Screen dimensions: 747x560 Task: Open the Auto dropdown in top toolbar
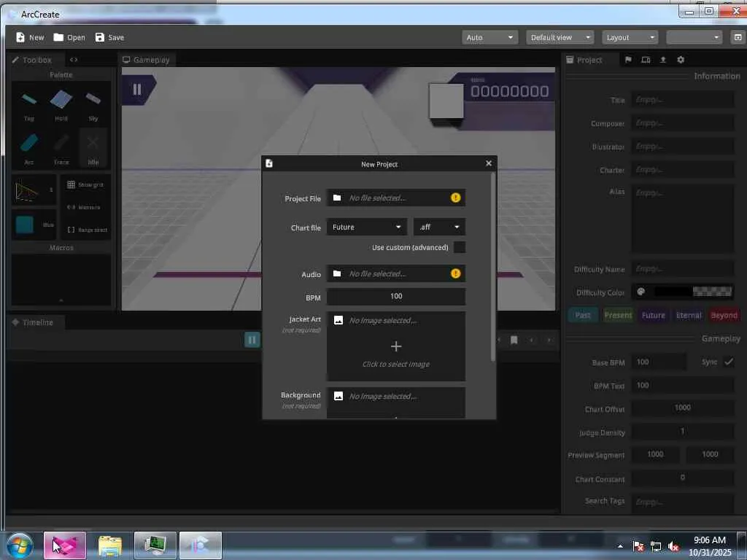(489, 37)
